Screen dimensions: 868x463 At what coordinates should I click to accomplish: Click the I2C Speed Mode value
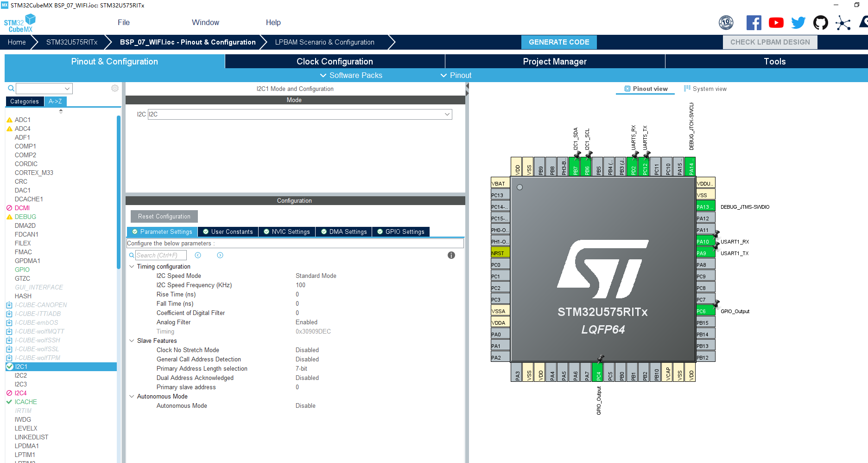(316, 276)
